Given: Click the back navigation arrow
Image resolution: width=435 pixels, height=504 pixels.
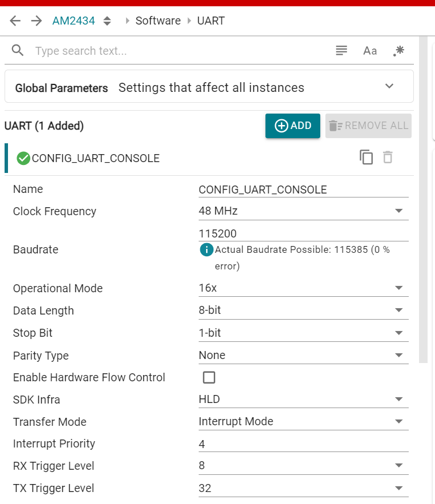Looking at the screenshot, I should [15, 21].
